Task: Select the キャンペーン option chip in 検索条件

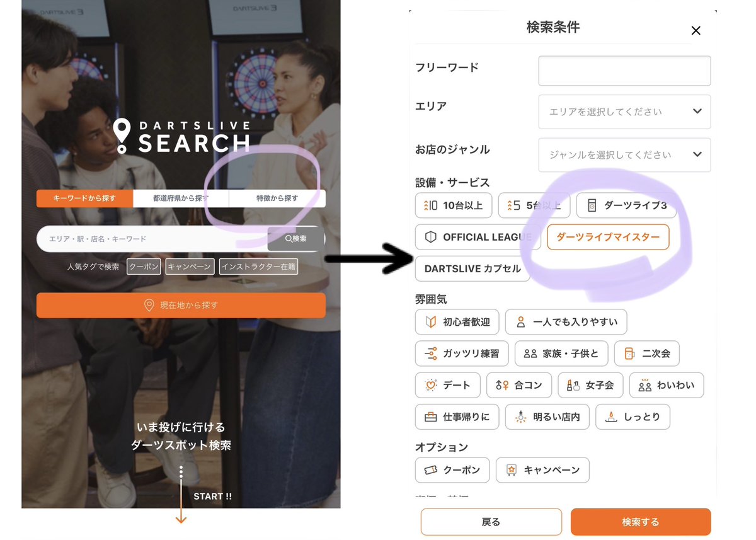Action: click(x=542, y=470)
